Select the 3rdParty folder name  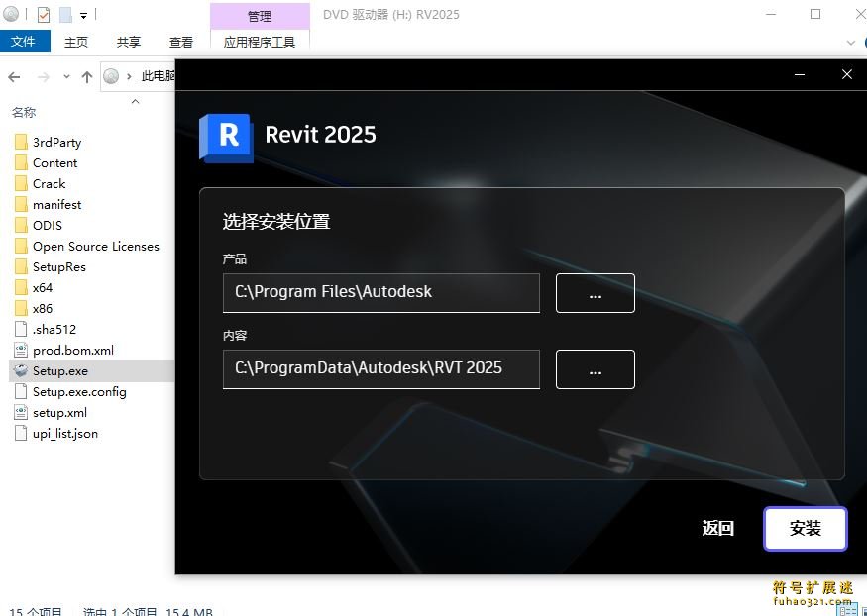tap(56, 143)
